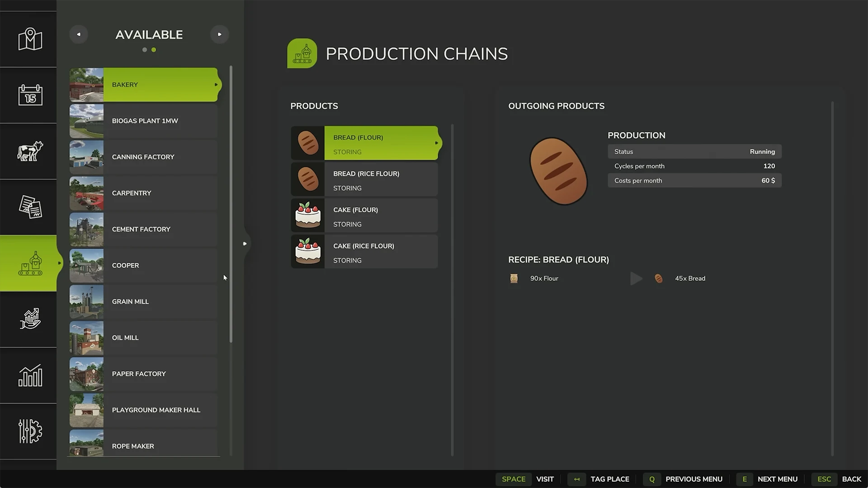Select the production chains factory sidebar icon
The height and width of the screenshot is (488, 868).
tap(30, 263)
